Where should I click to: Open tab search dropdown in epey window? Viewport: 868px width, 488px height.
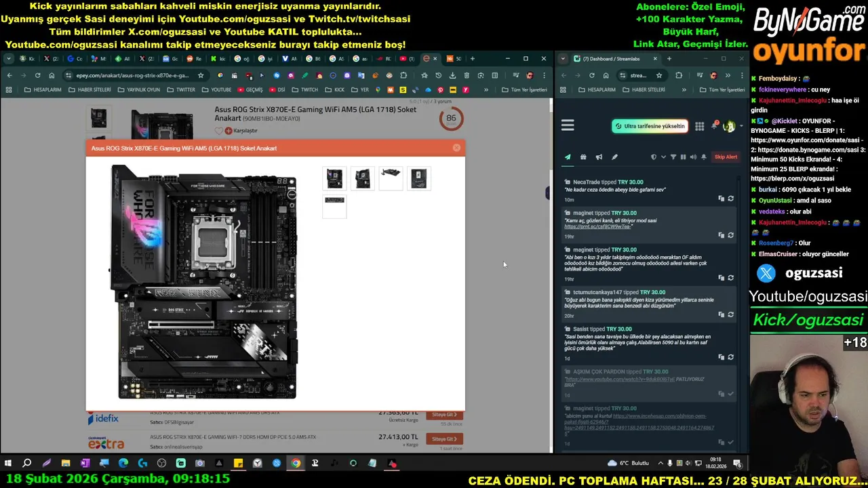(9, 59)
